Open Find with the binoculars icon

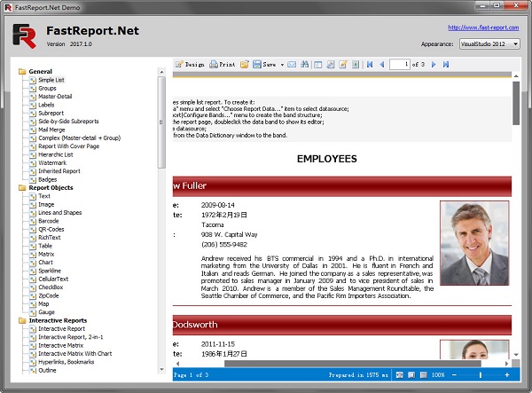tap(305, 65)
